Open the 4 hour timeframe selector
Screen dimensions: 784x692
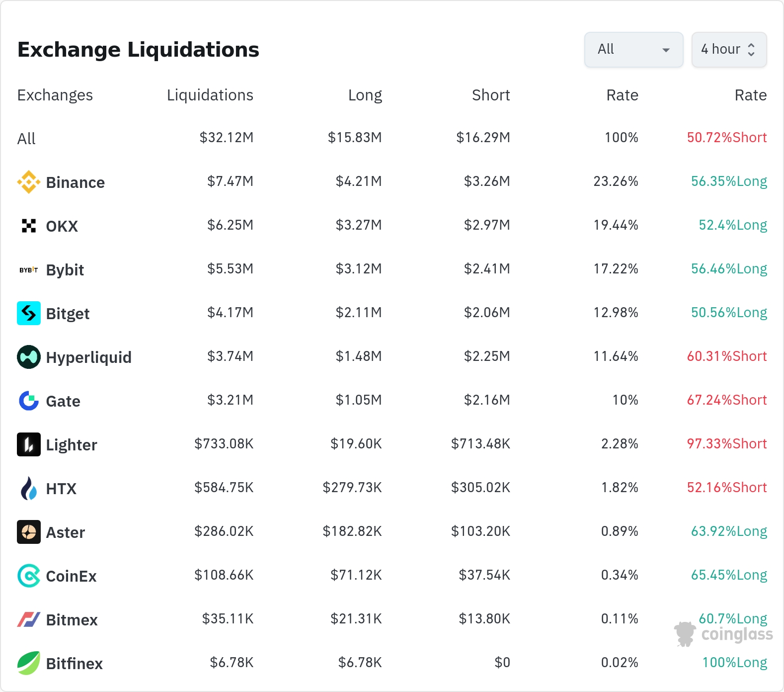(x=729, y=50)
